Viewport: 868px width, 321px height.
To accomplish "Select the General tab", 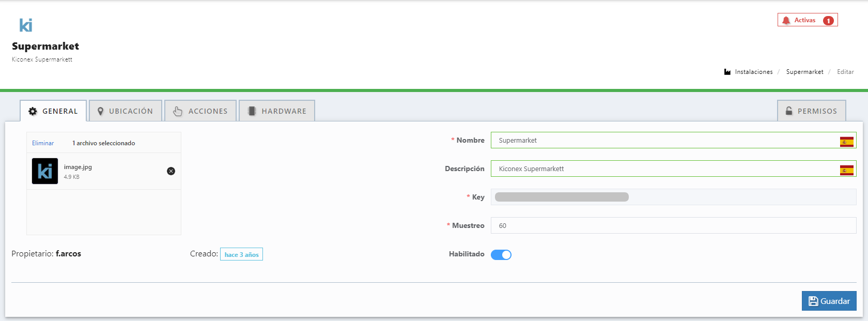I will (x=53, y=111).
